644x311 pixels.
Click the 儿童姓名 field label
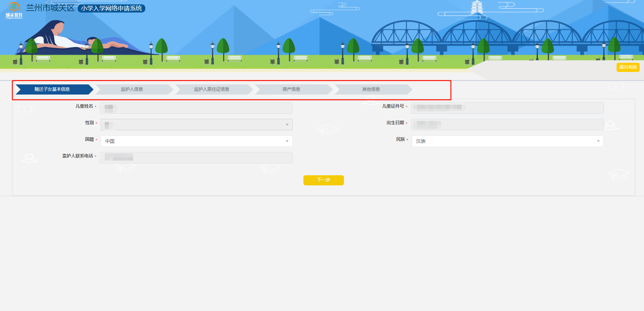pos(84,106)
